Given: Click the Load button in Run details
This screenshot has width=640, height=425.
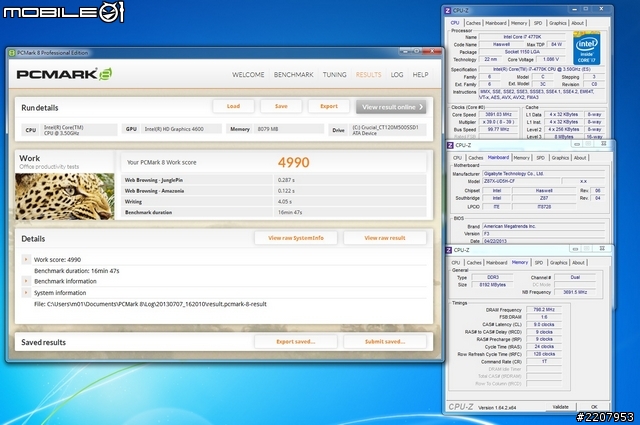Looking at the screenshot, I should (233, 106).
